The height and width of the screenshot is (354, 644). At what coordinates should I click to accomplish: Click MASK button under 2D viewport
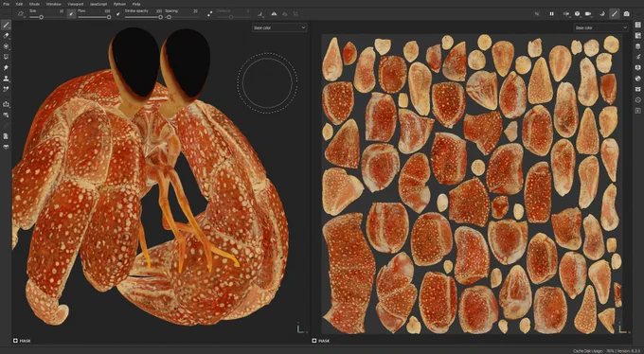[321, 341]
